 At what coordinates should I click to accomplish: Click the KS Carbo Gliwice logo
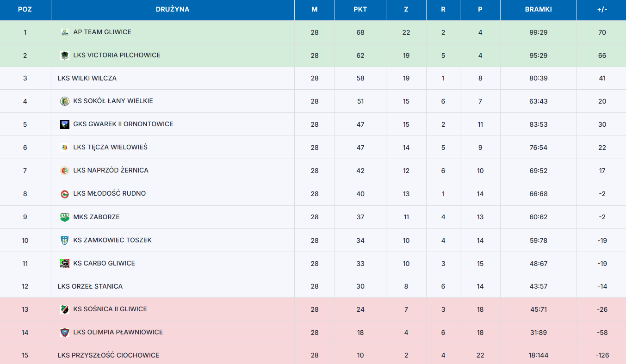coord(65,264)
